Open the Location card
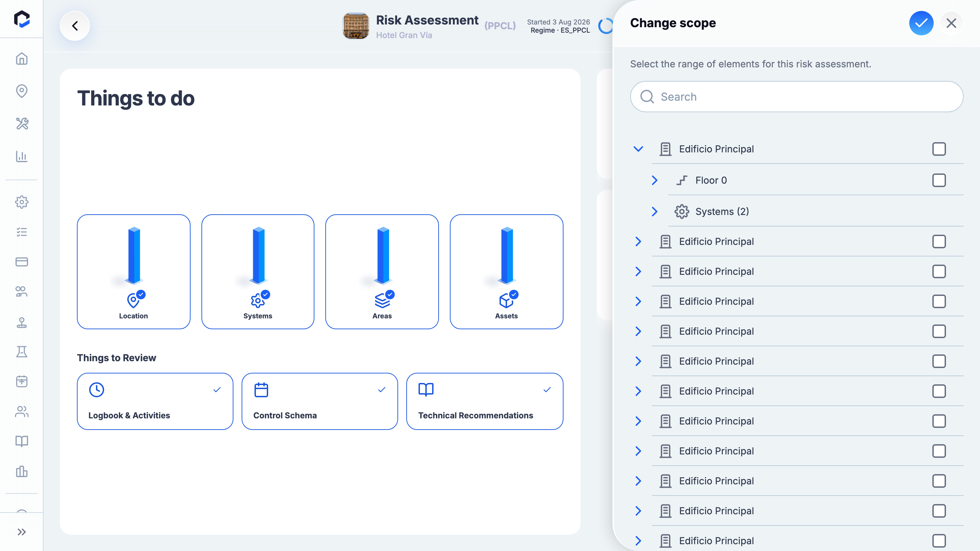Image resolution: width=980 pixels, height=551 pixels. click(133, 271)
